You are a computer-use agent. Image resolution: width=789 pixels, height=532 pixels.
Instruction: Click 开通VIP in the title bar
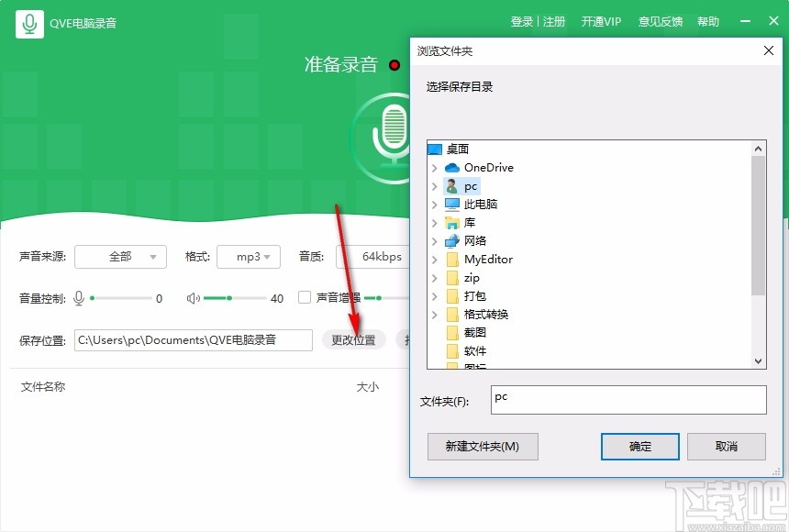tap(601, 21)
